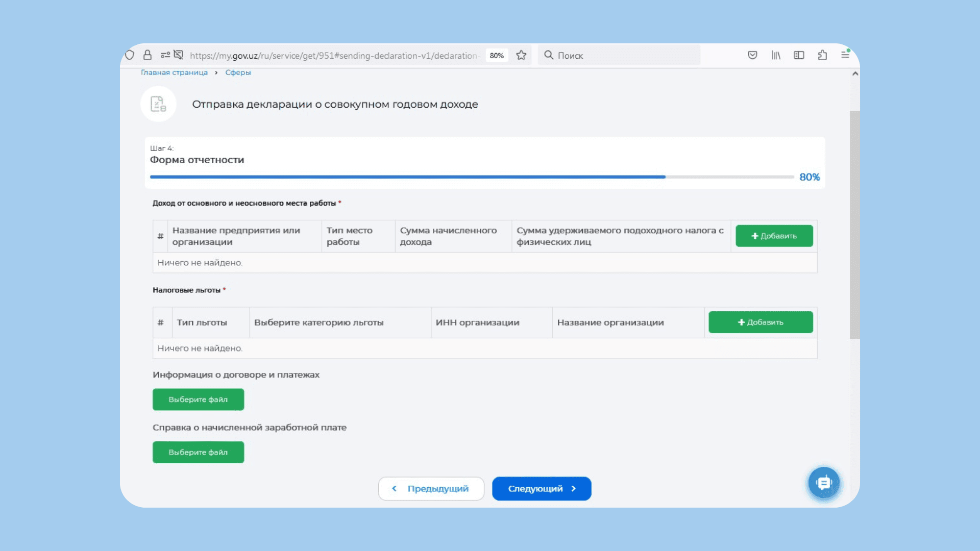Go to the previous step
980x551 pixels.
click(x=431, y=489)
